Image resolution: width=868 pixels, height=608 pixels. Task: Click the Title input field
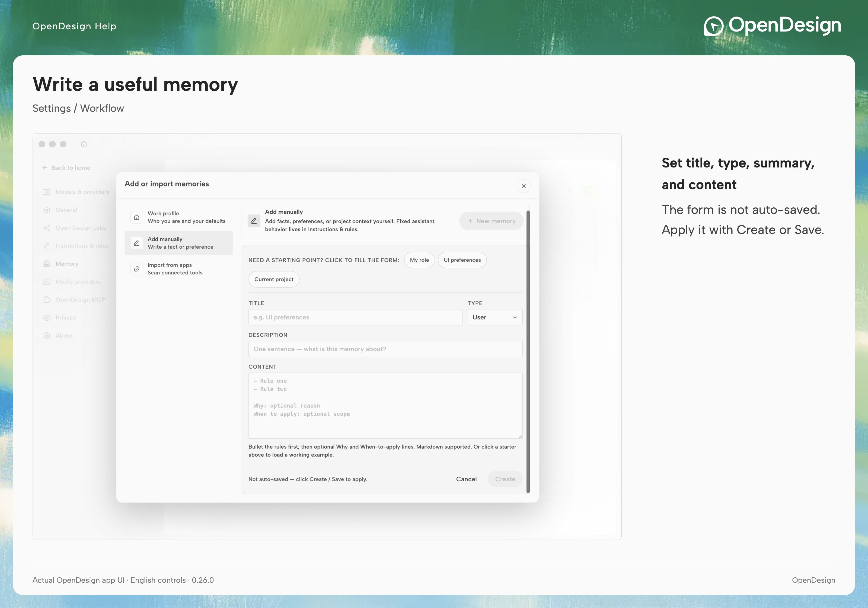tap(355, 317)
